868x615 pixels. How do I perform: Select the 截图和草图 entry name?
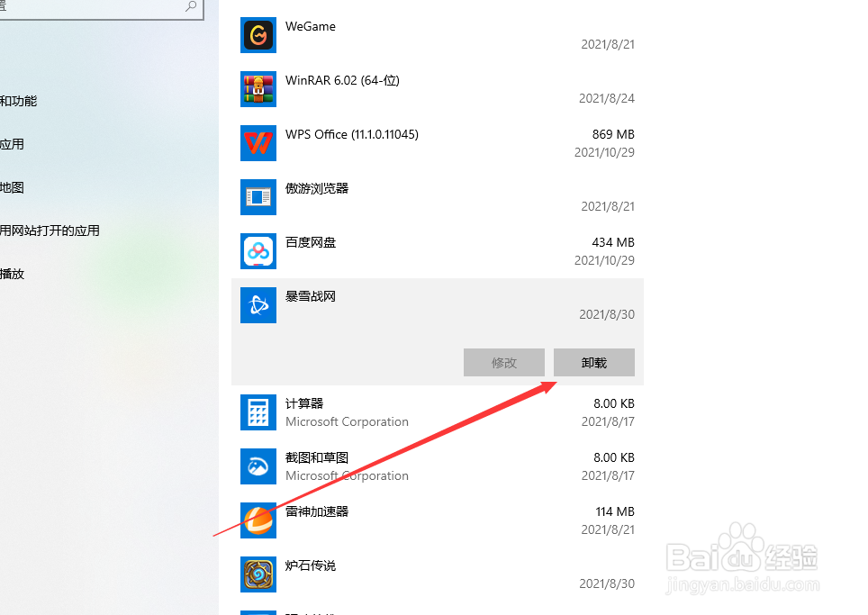coord(317,457)
